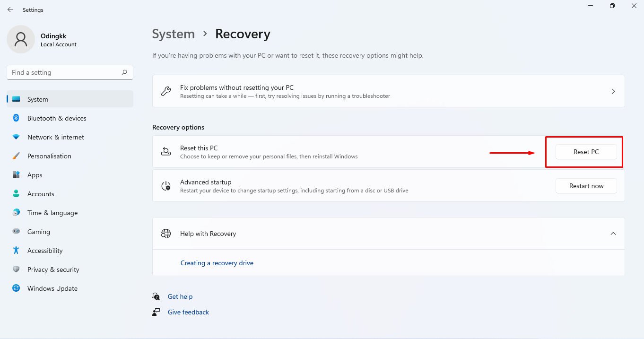Collapse the Help with Recovery section
The width and height of the screenshot is (644, 339).
(613, 233)
